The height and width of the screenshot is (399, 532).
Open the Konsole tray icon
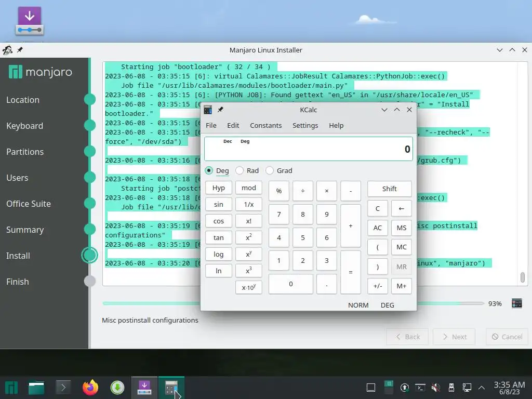click(420, 388)
